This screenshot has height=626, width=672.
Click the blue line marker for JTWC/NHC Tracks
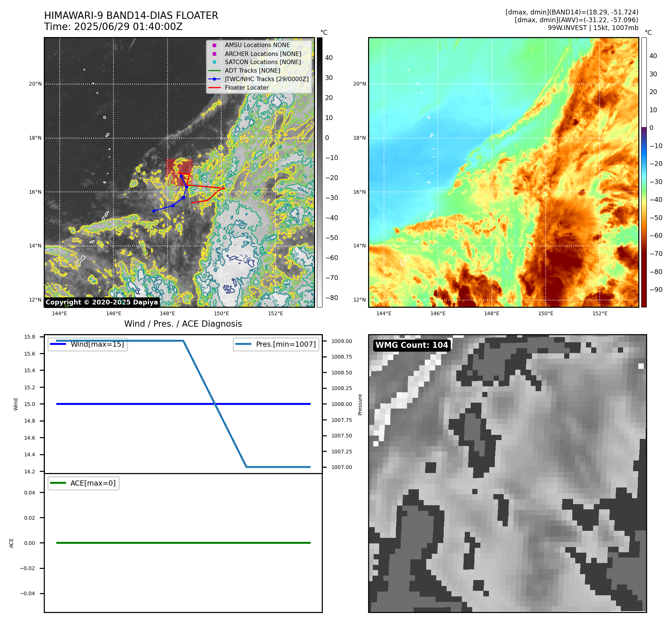pos(214,79)
